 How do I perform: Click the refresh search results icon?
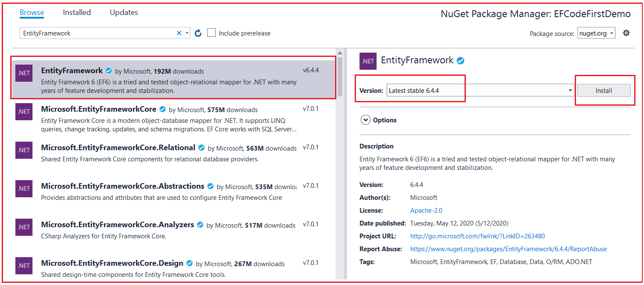point(198,33)
